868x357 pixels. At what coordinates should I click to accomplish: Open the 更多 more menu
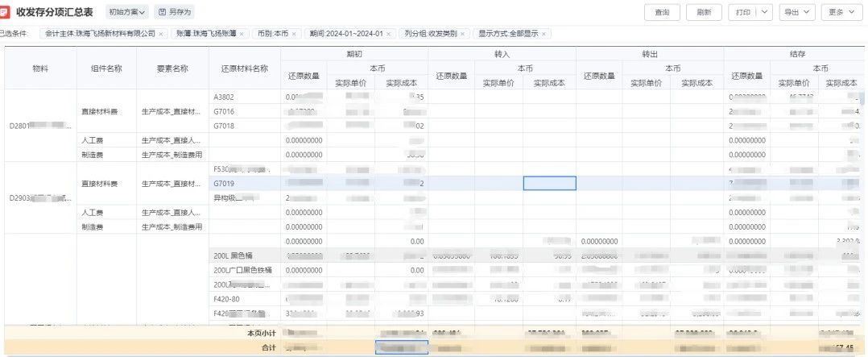tap(841, 12)
